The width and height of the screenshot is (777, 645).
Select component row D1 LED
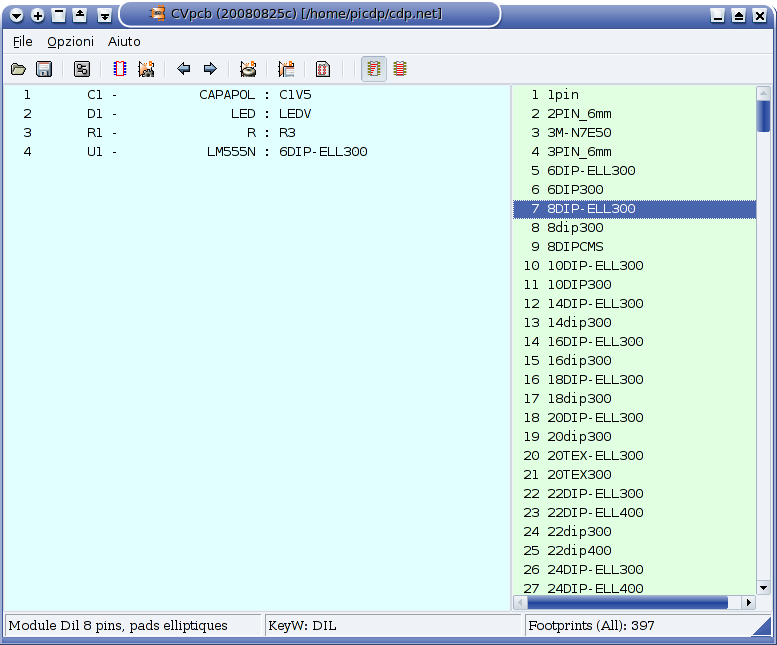(257, 113)
